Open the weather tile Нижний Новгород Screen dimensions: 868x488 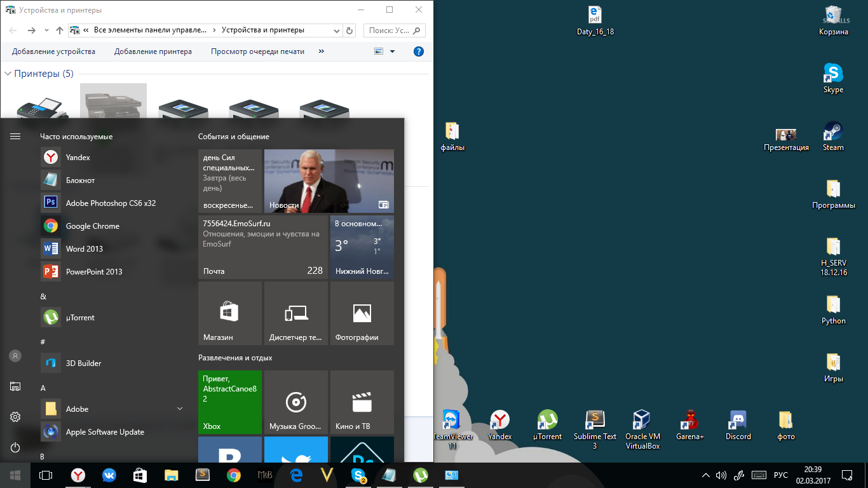click(362, 247)
